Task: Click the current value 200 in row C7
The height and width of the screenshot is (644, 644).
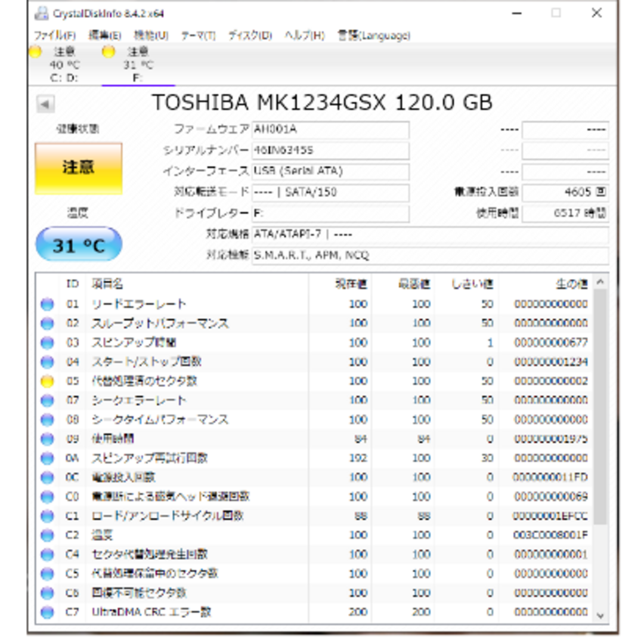Action: coord(358,612)
